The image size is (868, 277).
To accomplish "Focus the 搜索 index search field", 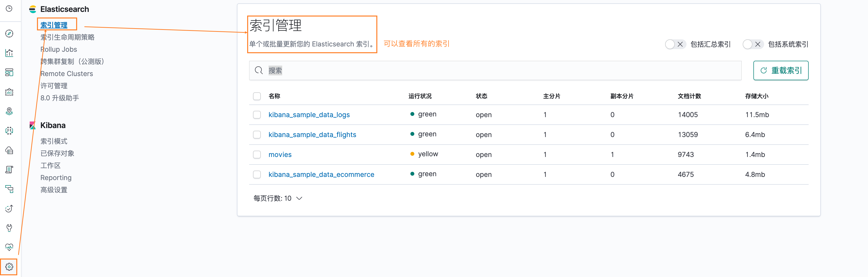I will pyautogui.click(x=495, y=70).
